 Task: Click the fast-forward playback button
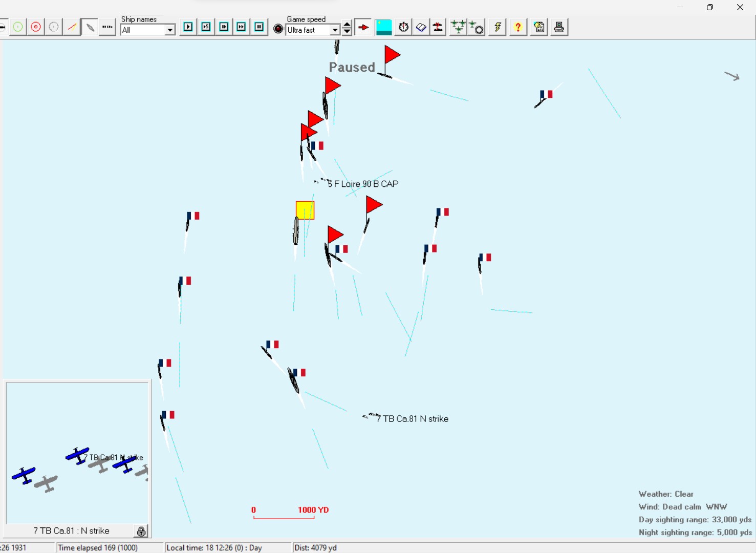tap(241, 27)
